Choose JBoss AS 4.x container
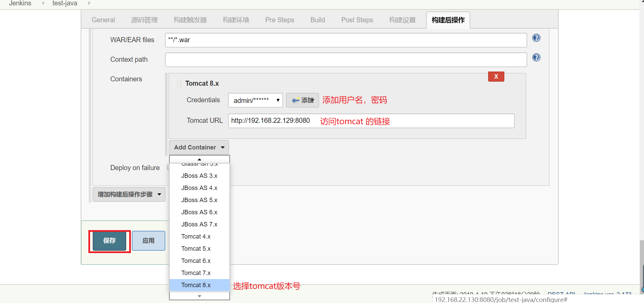Viewport: 644px width, 303px height. (x=199, y=188)
